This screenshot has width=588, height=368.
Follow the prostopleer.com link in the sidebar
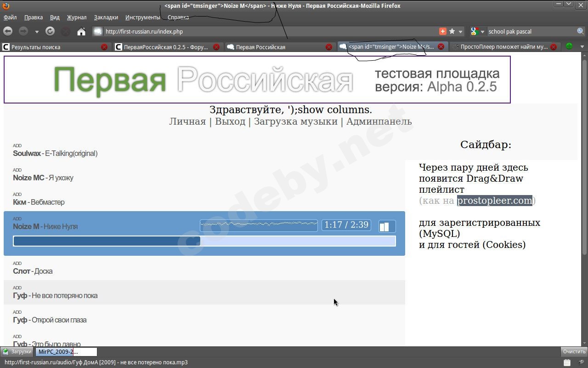[495, 201]
